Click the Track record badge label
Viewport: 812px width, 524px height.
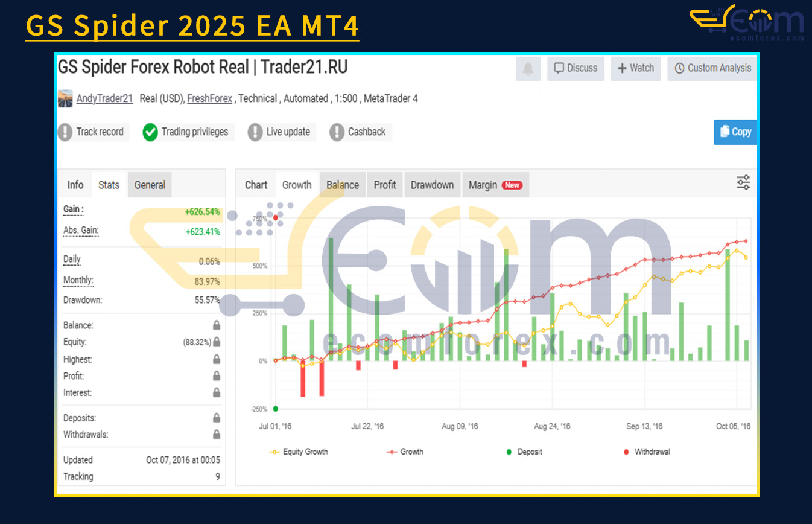pos(100,132)
